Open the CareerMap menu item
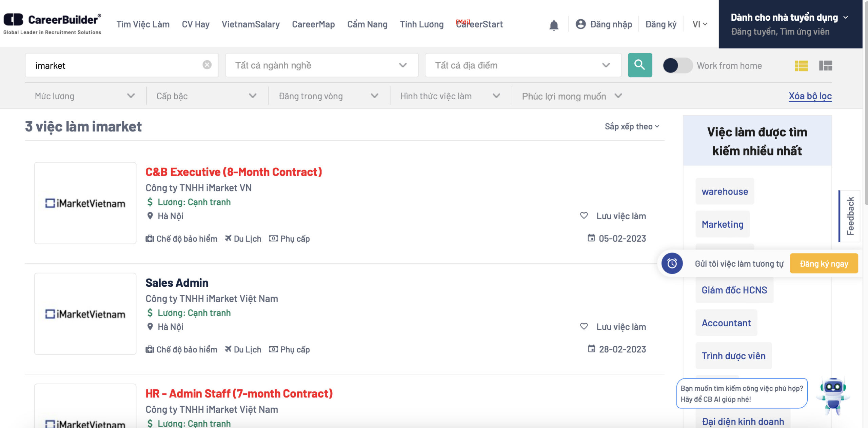 pos(313,24)
